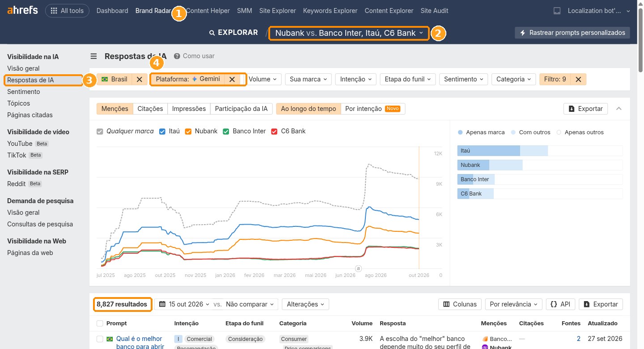Clear the Filtro: 9 filter
The height and width of the screenshot is (349, 644).
pyautogui.click(x=578, y=79)
